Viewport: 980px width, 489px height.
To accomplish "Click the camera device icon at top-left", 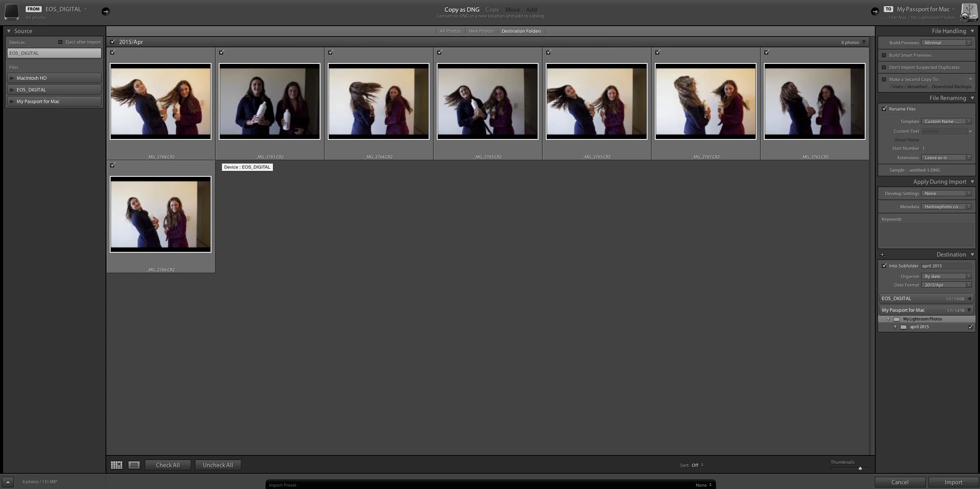I will [12, 12].
